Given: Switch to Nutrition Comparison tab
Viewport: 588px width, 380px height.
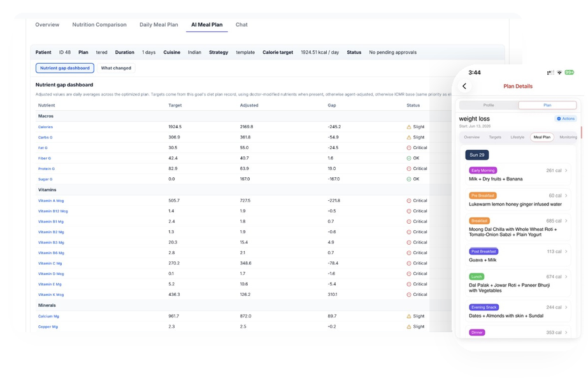Looking at the screenshot, I should [x=99, y=25].
